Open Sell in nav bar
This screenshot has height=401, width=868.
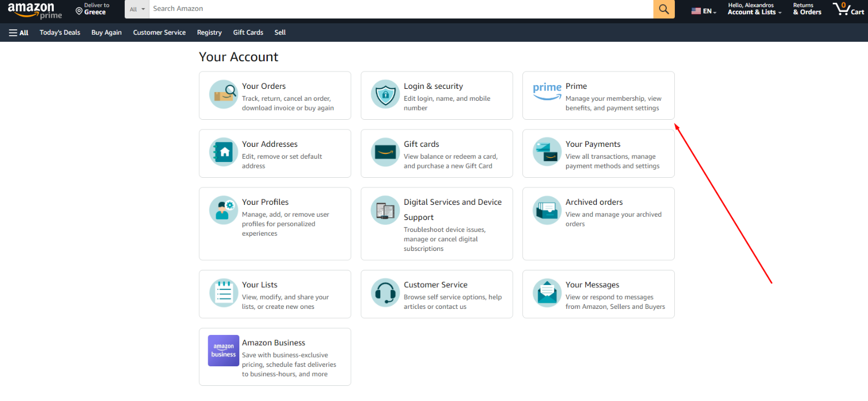pyautogui.click(x=280, y=33)
